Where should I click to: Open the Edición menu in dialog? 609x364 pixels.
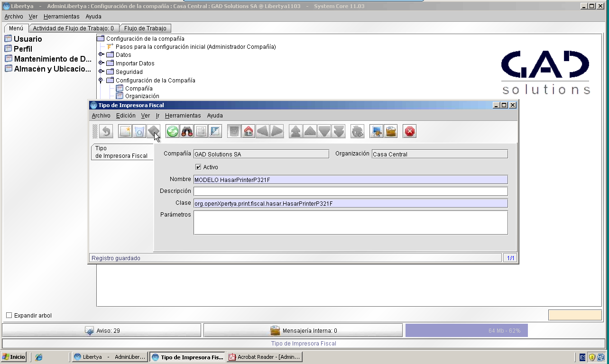click(126, 116)
